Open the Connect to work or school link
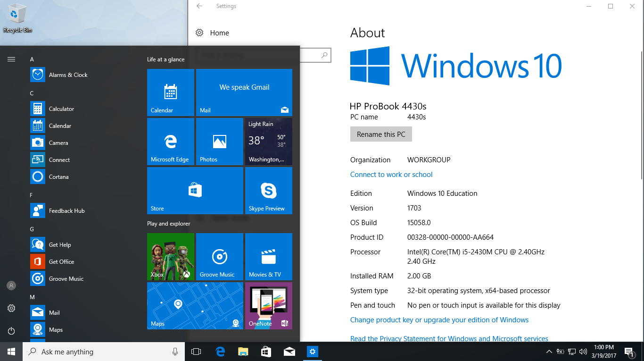 coord(391,174)
